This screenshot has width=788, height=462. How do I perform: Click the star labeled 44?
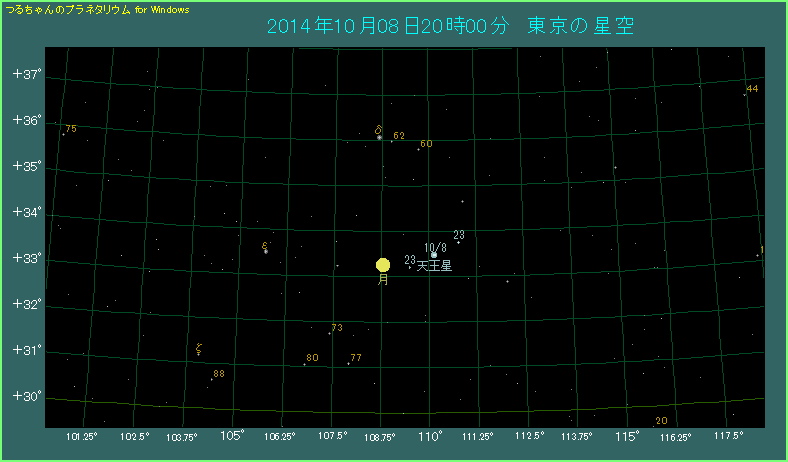click(x=744, y=94)
